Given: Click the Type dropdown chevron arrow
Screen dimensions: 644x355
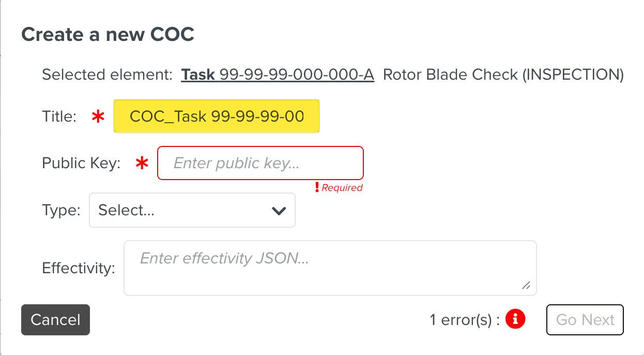Looking at the screenshot, I should 279,211.
